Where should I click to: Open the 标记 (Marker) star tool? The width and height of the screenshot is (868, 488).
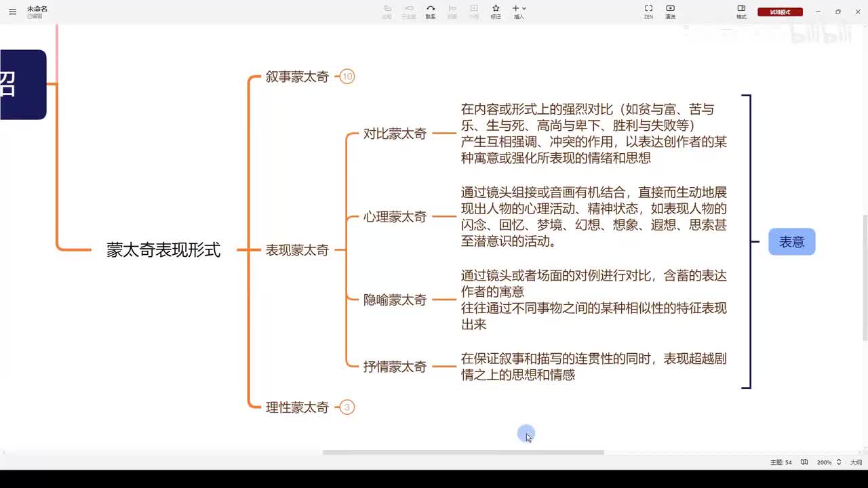coord(496,12)
